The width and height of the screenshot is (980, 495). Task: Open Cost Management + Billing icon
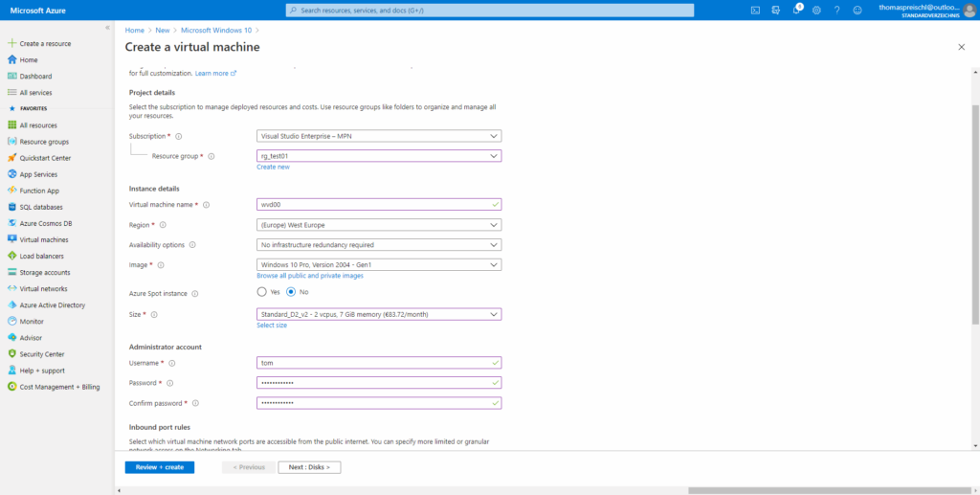11,387
